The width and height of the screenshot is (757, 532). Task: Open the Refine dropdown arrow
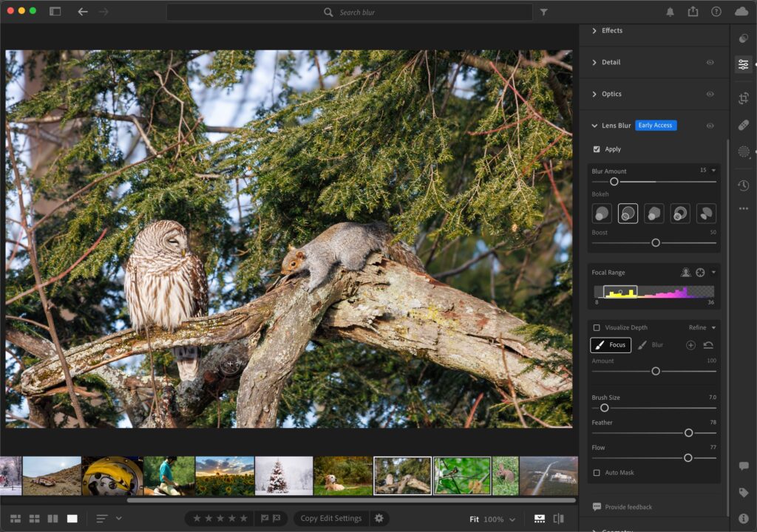pyautogui.click(x=713, y=327)
